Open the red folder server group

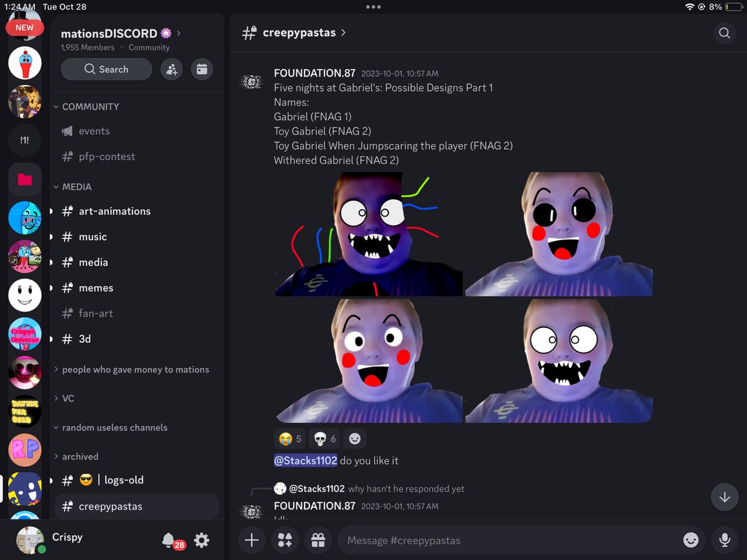(25, 179)
